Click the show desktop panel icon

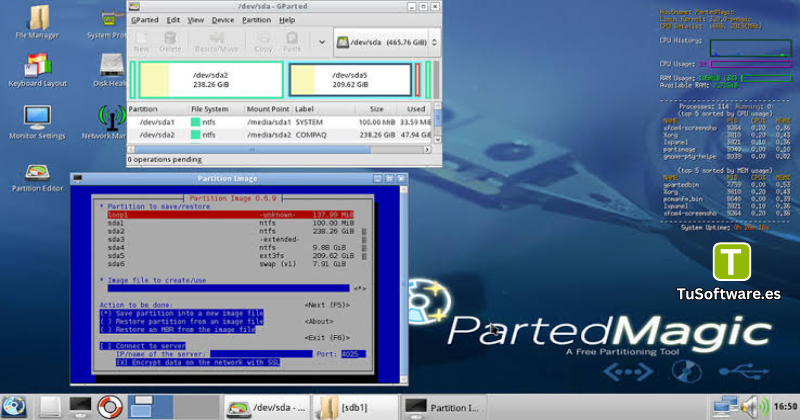49,407
